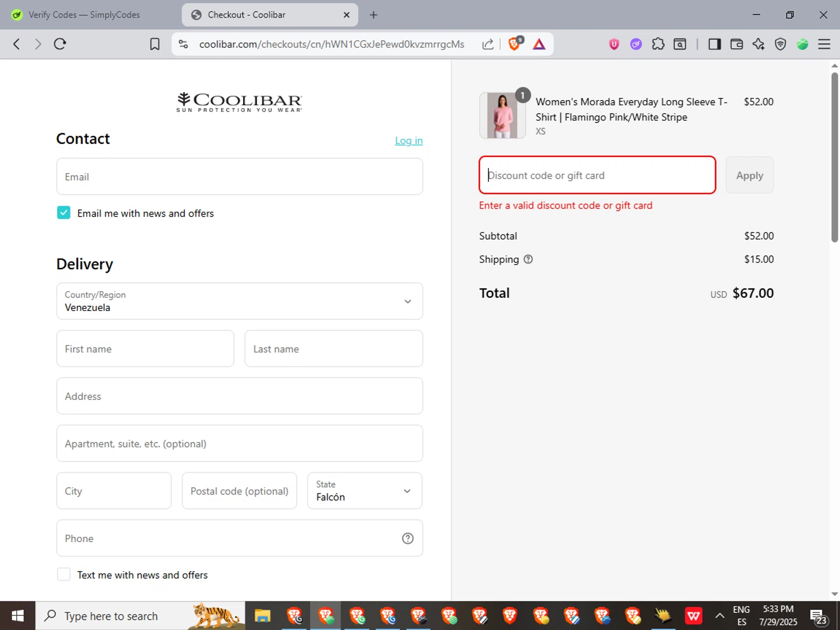
Task: Click the City field
Action: click(114, 491)
